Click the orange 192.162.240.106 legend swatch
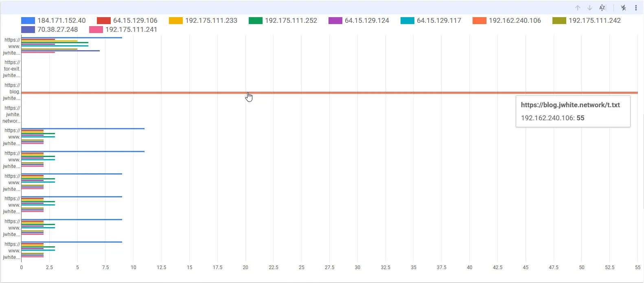The image size is (644, 283). pos(480,20)
